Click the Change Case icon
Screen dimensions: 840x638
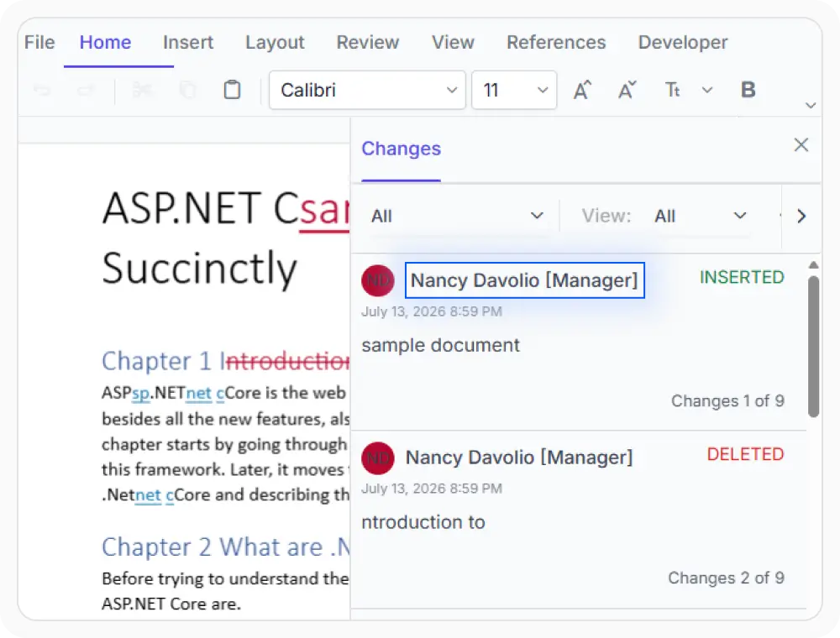[672, 90]
